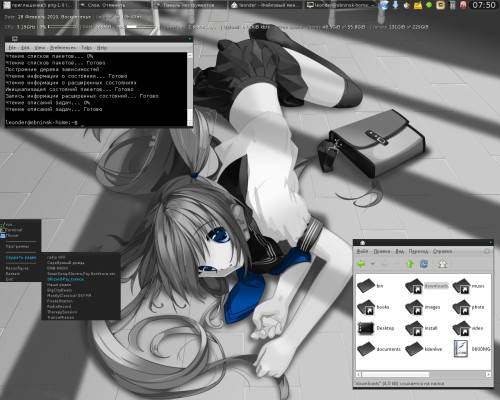Select highlighted Shizoid-Psy_trance radio station
This screenshot has height=400, width=500.
point(65,279)
